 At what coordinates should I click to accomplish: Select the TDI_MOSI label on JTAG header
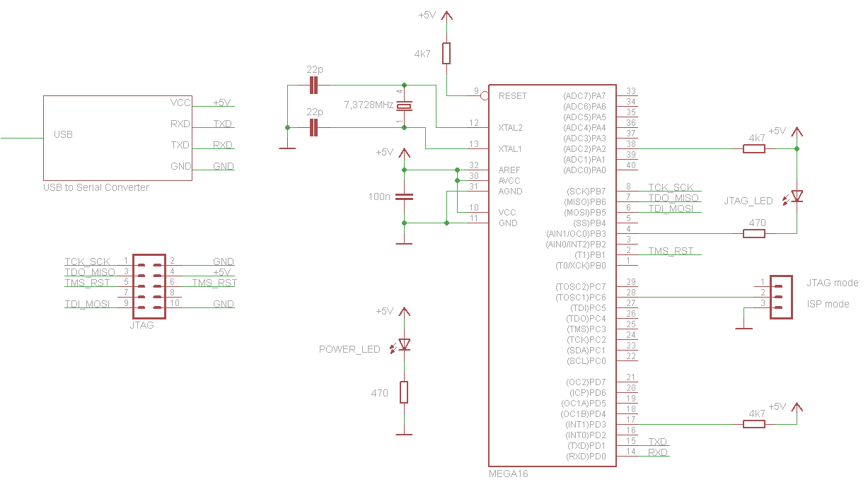(x=87, y=304)
